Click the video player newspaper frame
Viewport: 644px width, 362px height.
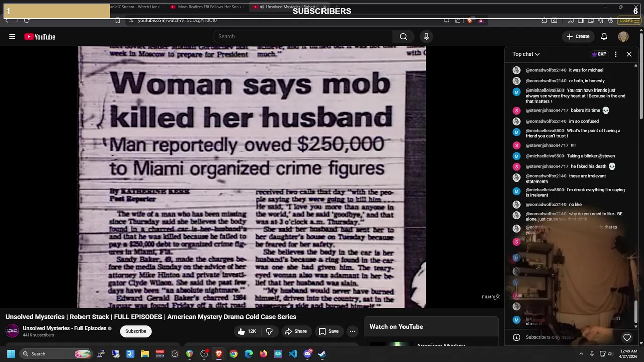click(x=252, y=176)
